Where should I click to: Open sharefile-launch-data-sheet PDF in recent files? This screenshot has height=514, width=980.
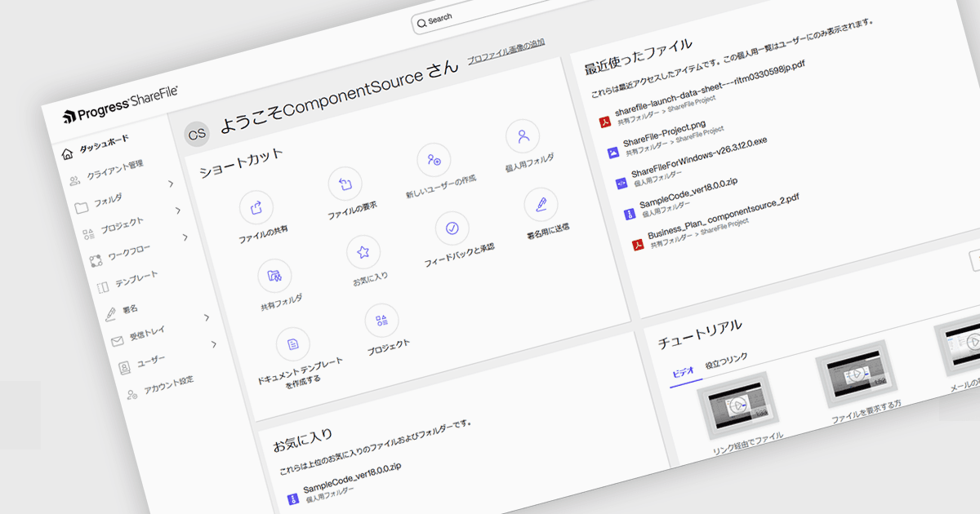pyautogui.click(x=710, y=88)
